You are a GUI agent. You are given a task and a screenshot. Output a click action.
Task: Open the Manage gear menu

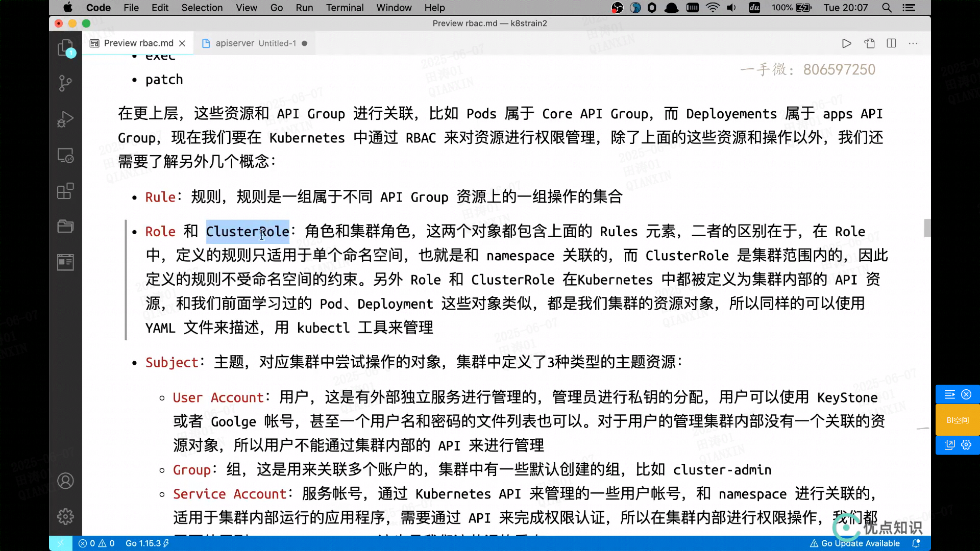pyautogui.click(x=65, y=516)
